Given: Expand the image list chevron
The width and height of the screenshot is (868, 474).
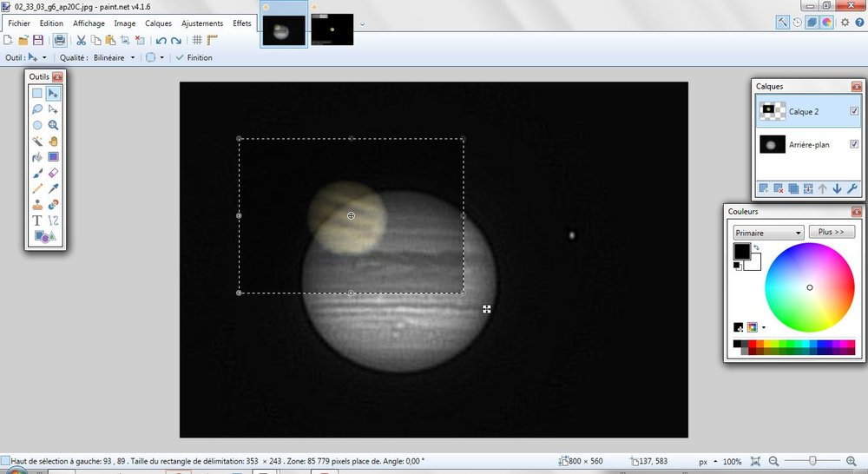Looking at the screenshot, I should (x=363, y=24).
